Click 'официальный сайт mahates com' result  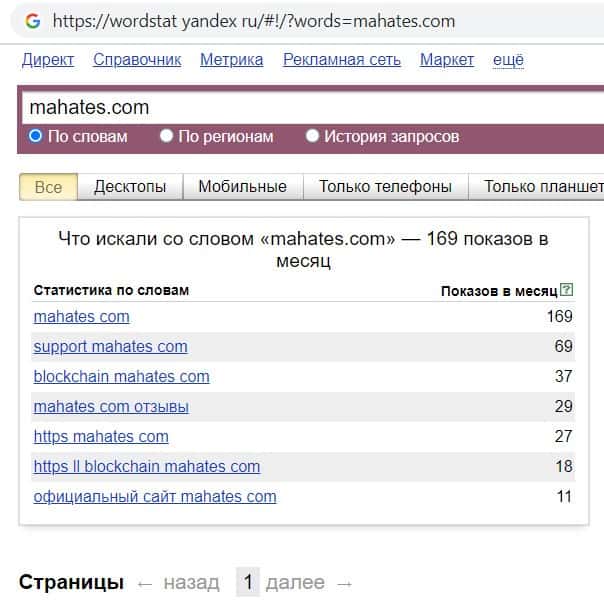155,497
